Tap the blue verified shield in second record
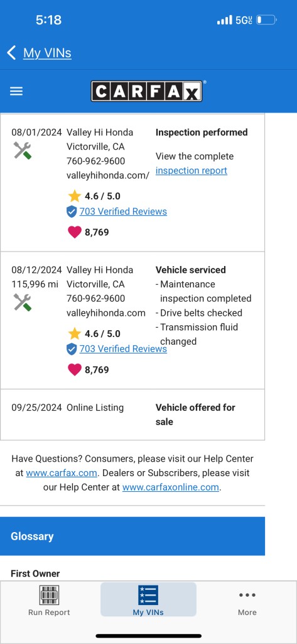 tap(72, 349)
